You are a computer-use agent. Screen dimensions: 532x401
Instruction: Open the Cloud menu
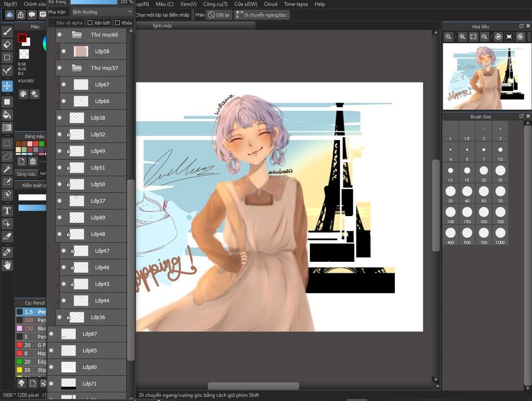tap(270, 4)
